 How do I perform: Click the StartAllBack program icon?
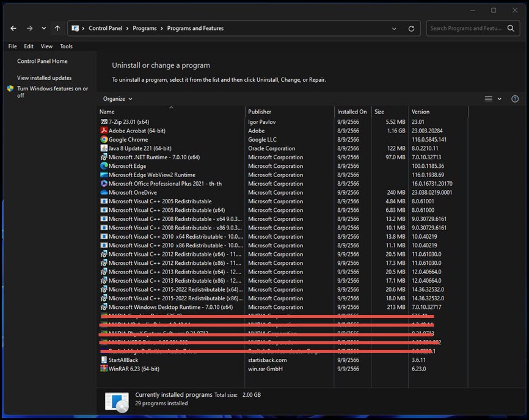click(104, 360)
